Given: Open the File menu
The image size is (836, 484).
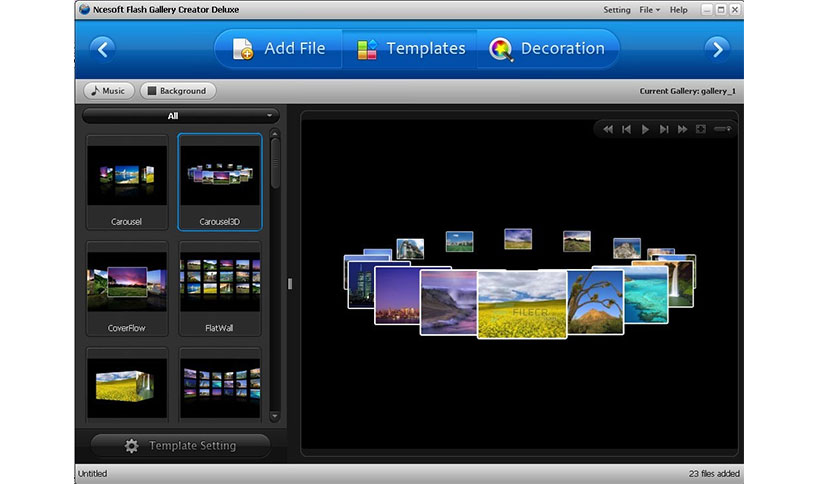Looking at the screenshot, I should click(649, 10).
